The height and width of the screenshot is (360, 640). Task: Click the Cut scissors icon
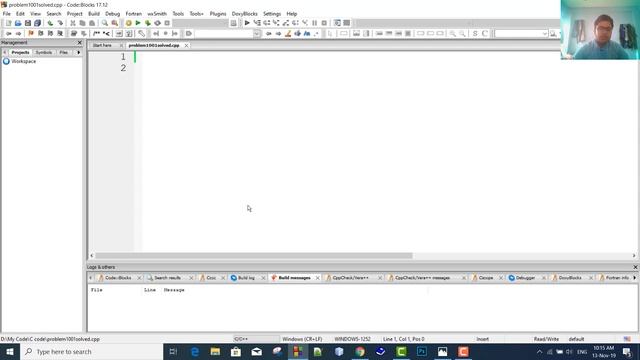tap(73, 23)
